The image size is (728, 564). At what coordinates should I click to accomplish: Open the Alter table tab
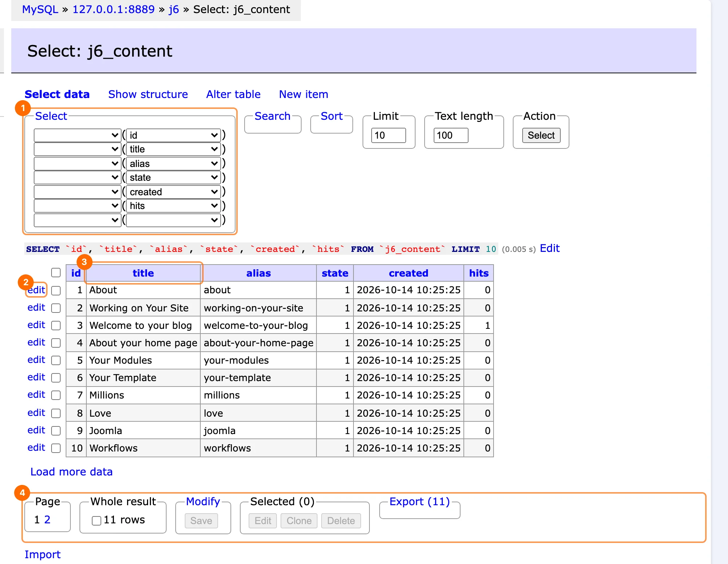[x=233, y=94]
